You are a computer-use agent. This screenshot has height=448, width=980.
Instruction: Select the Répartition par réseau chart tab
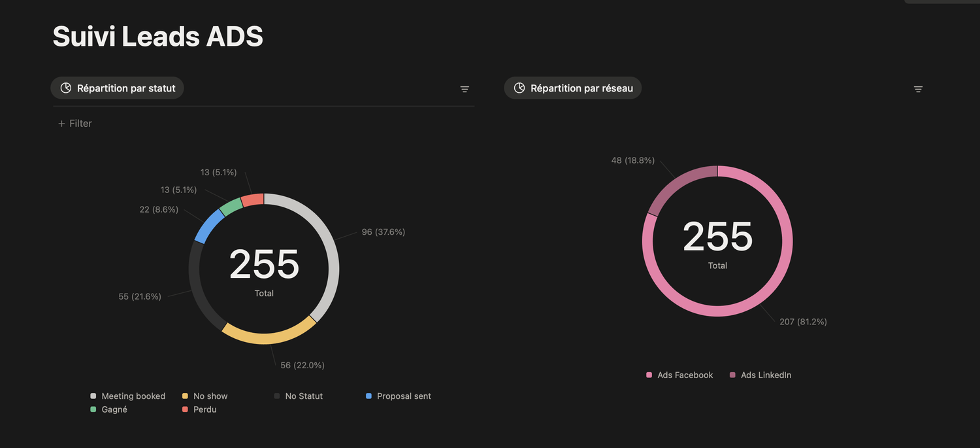(573, 88)
